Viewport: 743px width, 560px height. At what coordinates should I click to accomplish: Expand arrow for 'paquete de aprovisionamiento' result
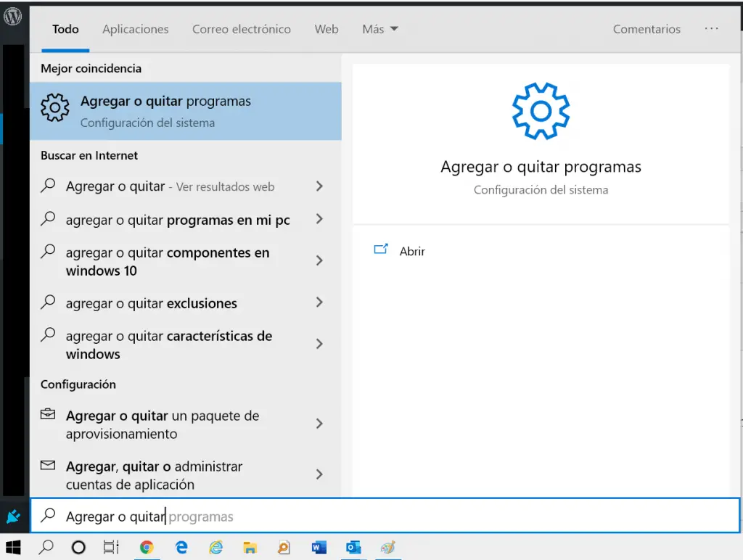click(x=319, y=424)
